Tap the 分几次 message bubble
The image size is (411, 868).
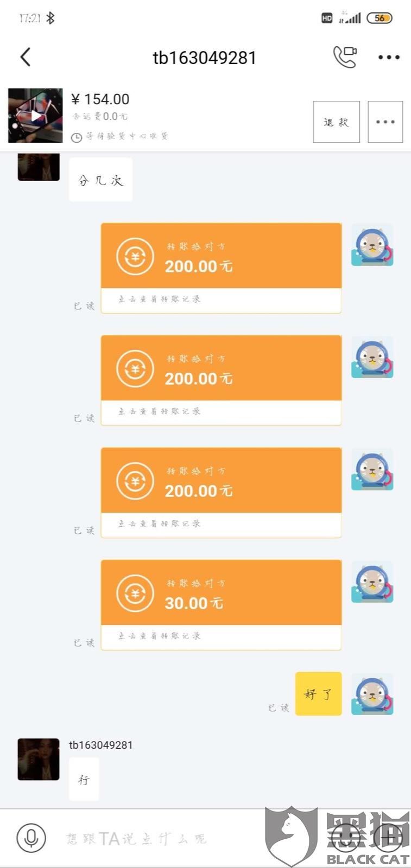(100, 180)
